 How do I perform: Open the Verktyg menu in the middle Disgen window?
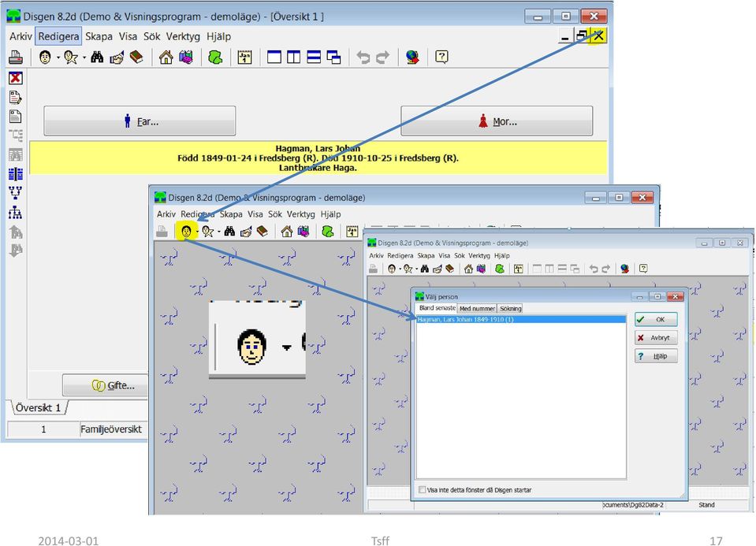coord(301,214)
